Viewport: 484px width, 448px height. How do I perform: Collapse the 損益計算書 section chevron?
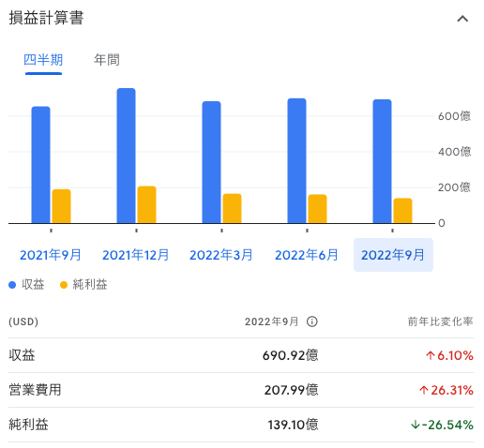pyautogui.click(x=462, y=19)
